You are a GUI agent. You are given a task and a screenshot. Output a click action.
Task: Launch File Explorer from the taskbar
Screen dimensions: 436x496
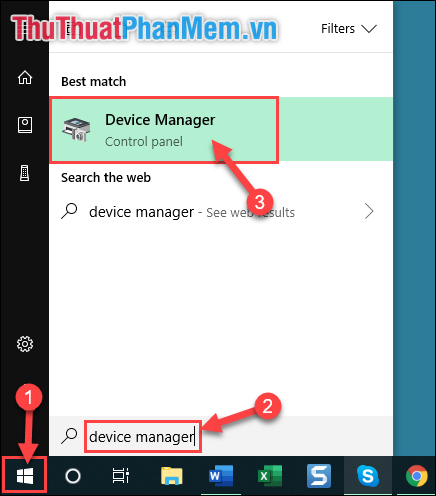pyautogui.click(x=172, y=476)
